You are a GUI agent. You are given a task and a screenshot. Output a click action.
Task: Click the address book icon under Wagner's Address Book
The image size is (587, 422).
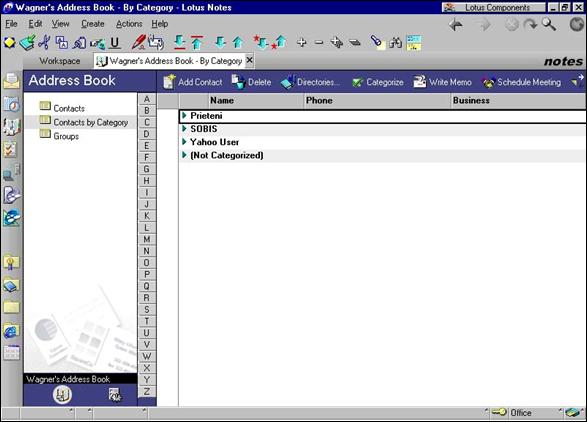[62, 395]
